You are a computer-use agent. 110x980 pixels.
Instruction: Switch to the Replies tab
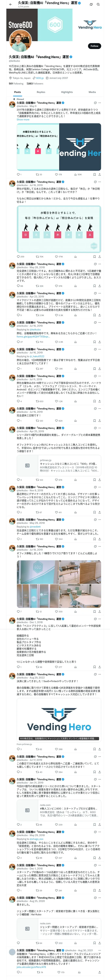(41, 92)
